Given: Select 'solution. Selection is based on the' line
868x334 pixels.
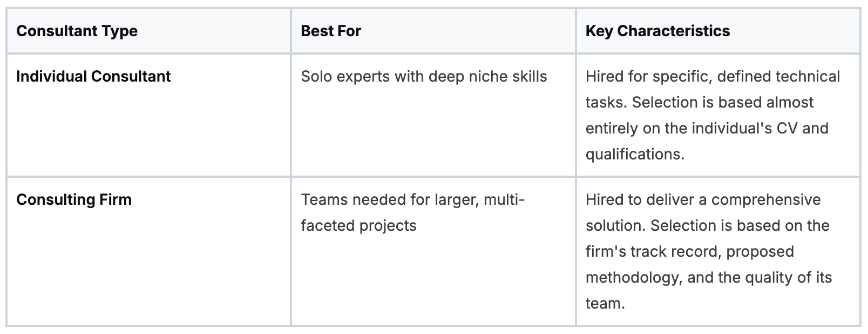Looking at the screenshot, I should point(707,226).
